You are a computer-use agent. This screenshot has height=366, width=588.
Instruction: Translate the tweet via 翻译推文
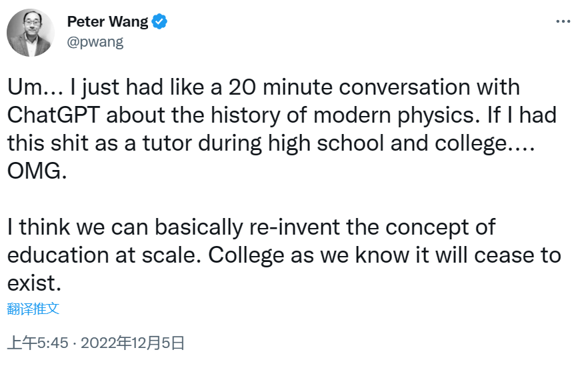pyautogui.click(x=33, y=309)
